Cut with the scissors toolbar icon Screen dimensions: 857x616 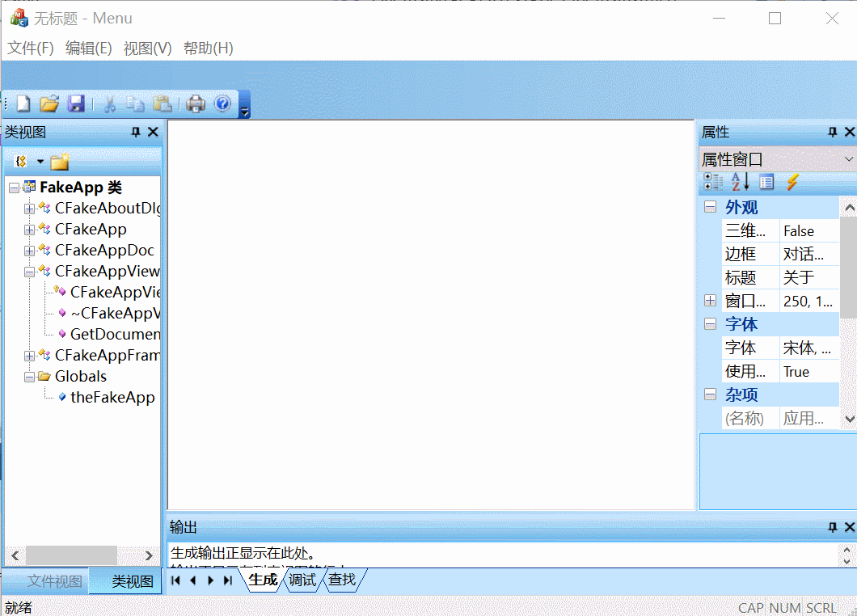109,103
